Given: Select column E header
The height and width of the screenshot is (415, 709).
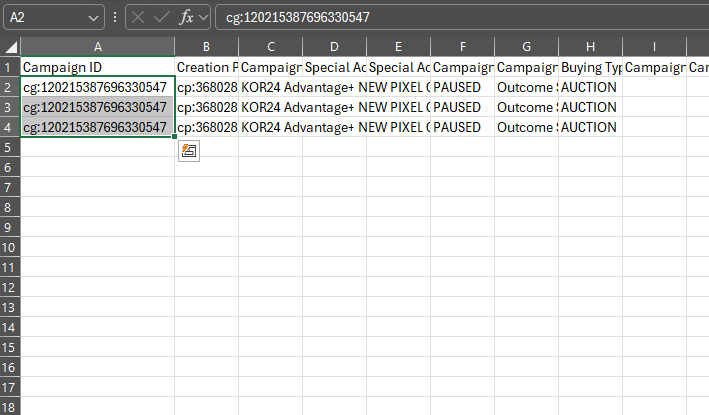Looking at the screenshot, I should pyautogui.click(x=398, y=47).
